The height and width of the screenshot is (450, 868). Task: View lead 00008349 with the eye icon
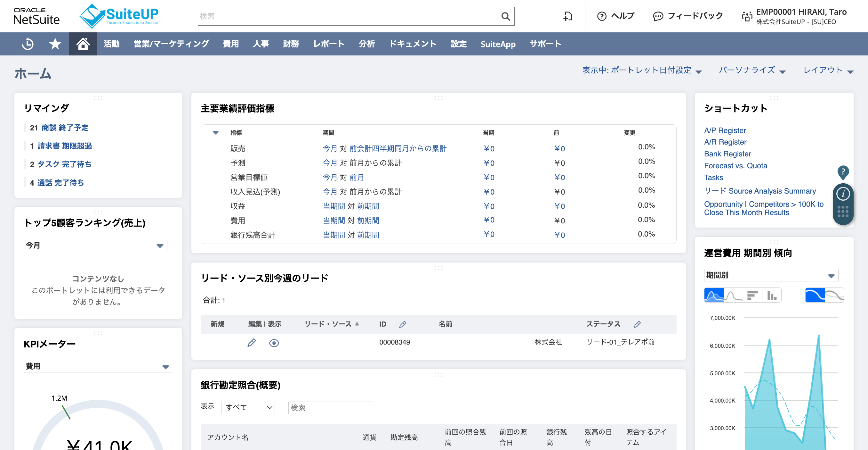tap(274, 343)
